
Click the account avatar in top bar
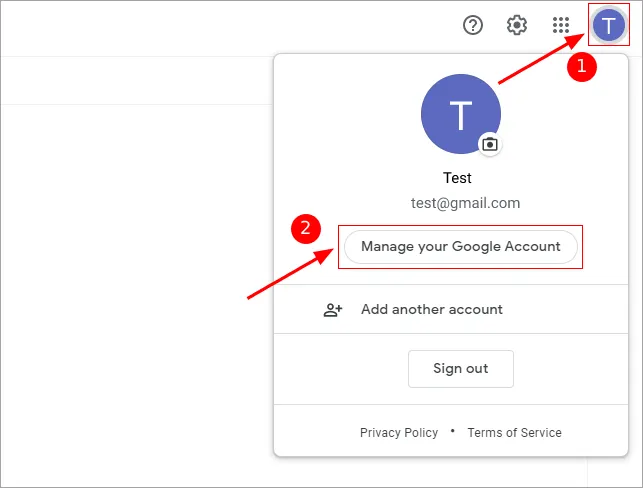click(609, 25)
